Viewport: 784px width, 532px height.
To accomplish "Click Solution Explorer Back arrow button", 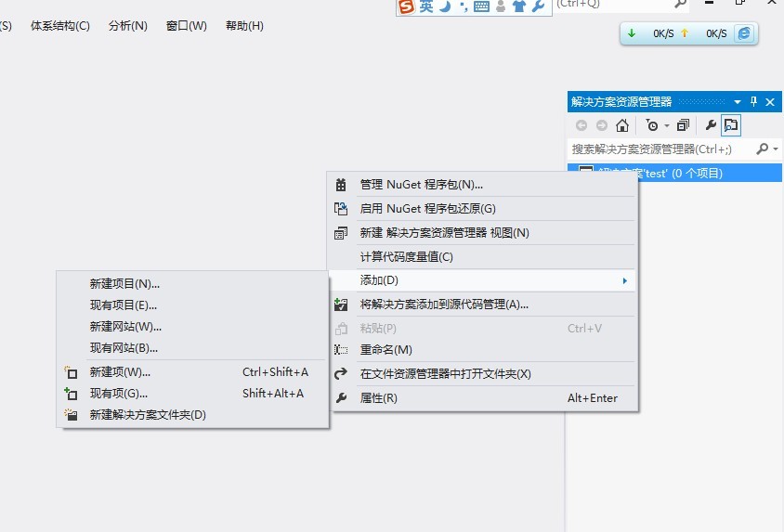I will click(581, 125).
